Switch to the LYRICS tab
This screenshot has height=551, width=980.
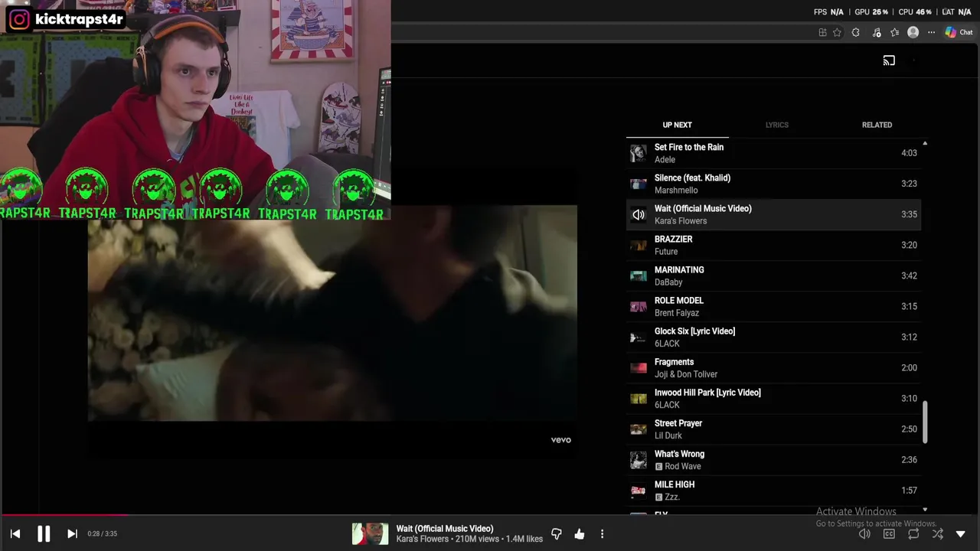[776, 125]
